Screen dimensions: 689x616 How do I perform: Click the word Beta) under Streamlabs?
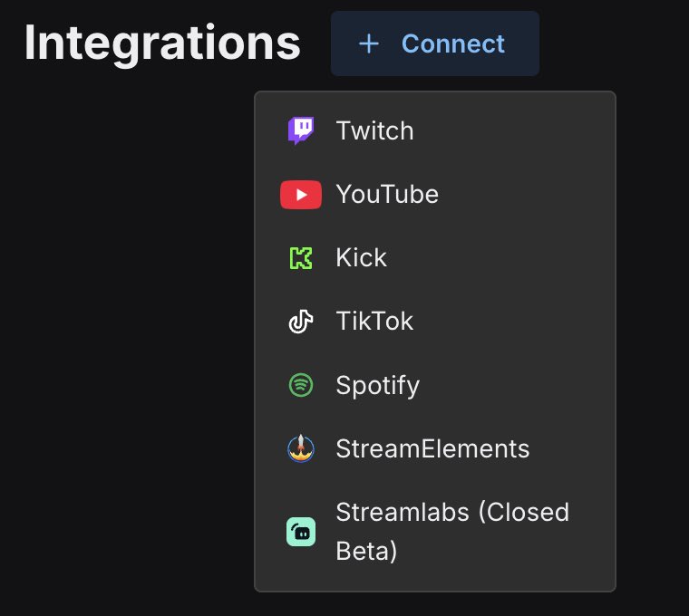click(x=366, y=551)
